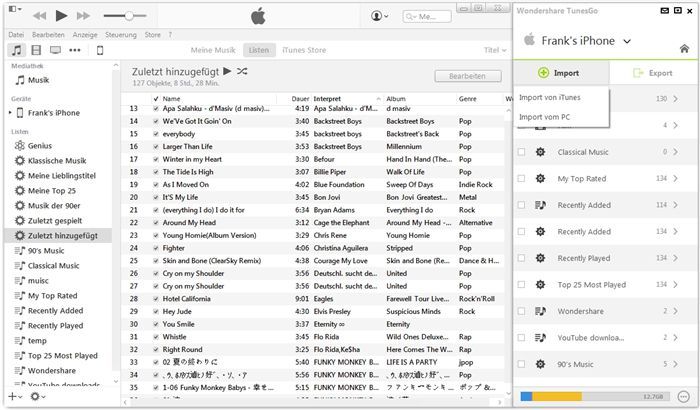Viewport: 700px width, 410px height.
Task: Uncheck the song We'Ve Got It Goin' On
Action: (x=156, y=121)
